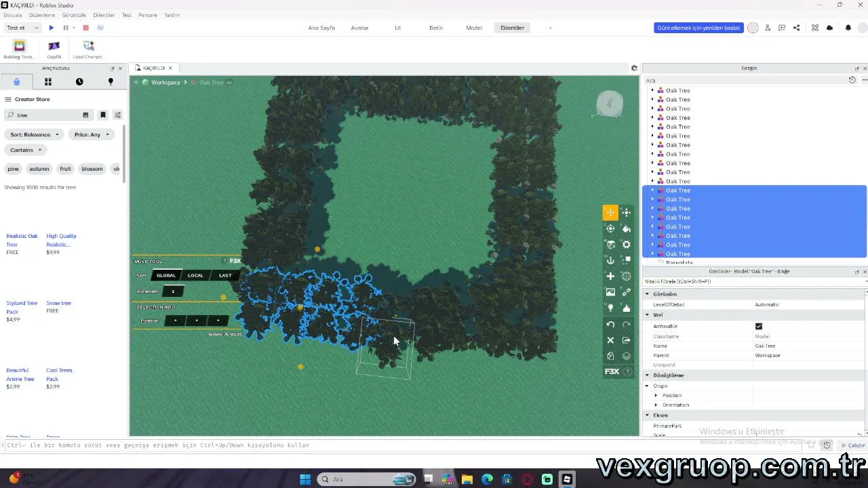Screen dimensions: 868x488
Task: Click Güncellemek için yeniden başlat button
Action: (x=698, y=28)
